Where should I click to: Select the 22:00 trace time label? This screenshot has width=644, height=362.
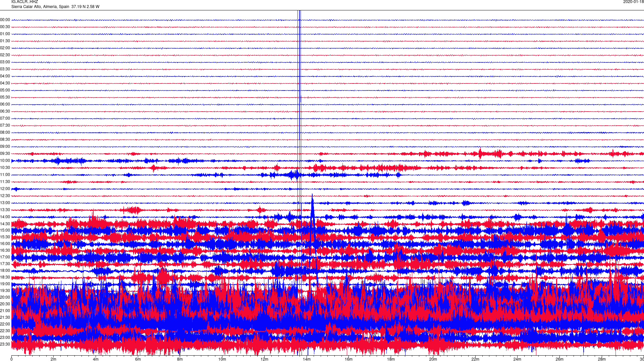5,324
